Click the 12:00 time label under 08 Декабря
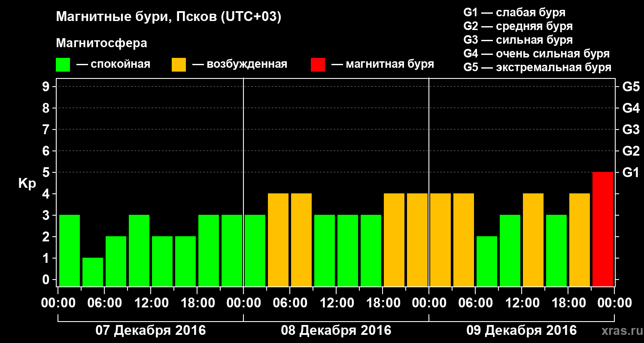The height and width of the screenshot is (343, 644). [x=336, y=303]
